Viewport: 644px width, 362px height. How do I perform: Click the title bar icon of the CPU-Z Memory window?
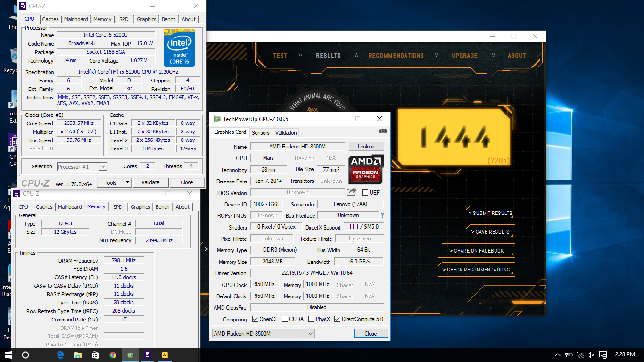click(x=16, y=193)
